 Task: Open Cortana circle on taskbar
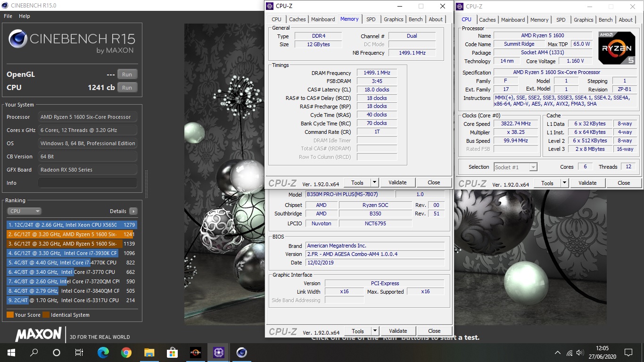(57, 353)
